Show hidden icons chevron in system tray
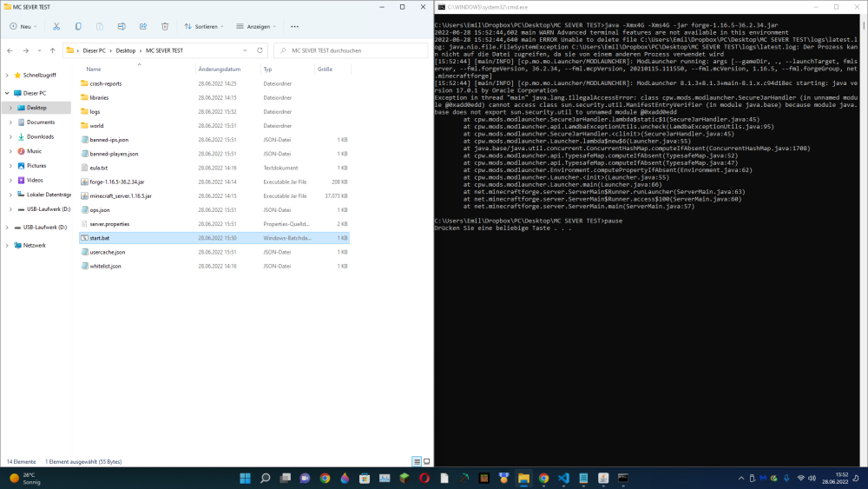The height and width of the screenshot is (489, 868). [x=741, y=478]
